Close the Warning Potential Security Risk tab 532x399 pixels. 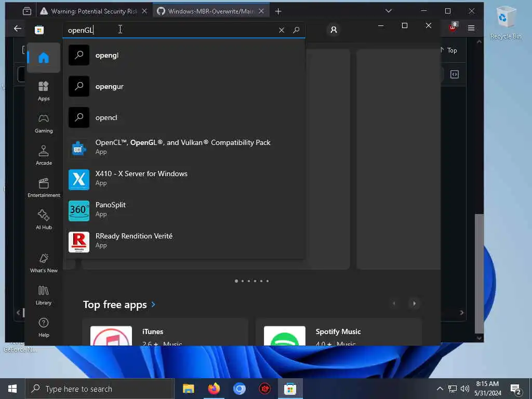point(144,11)
